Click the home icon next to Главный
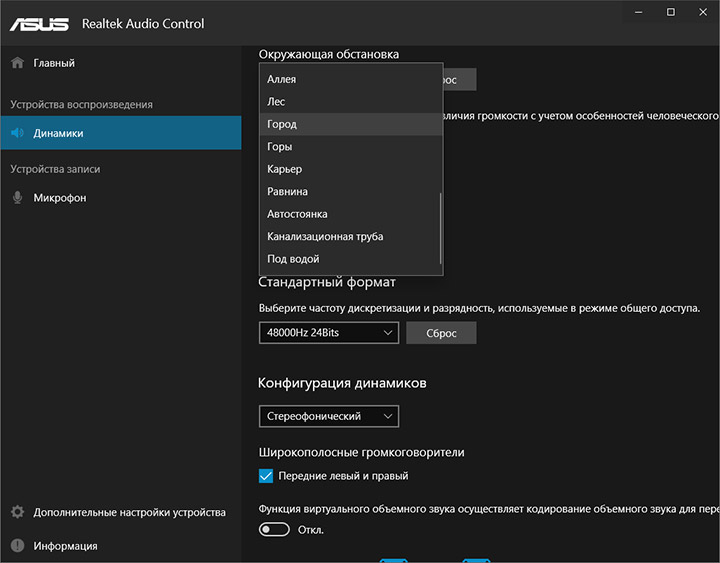The width and height of the screenshot is (720, 563). point(17,63)
